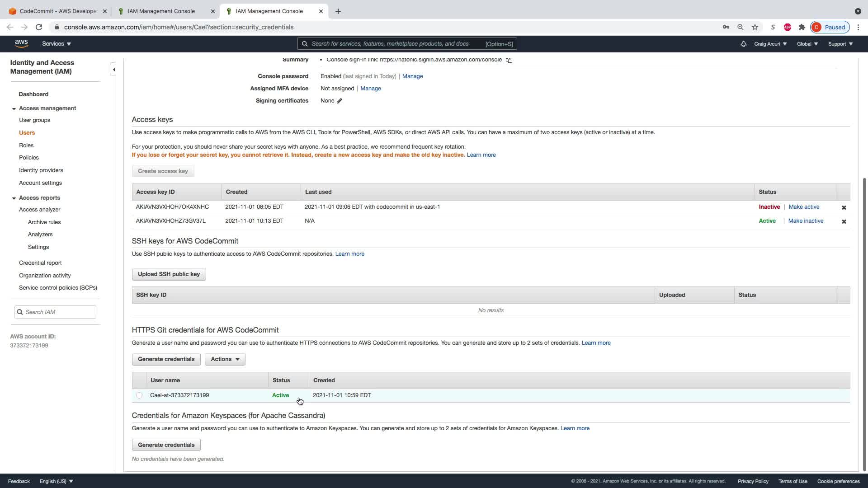Open the notifications bell icon

pyautogui.click(x=743, y=44)
